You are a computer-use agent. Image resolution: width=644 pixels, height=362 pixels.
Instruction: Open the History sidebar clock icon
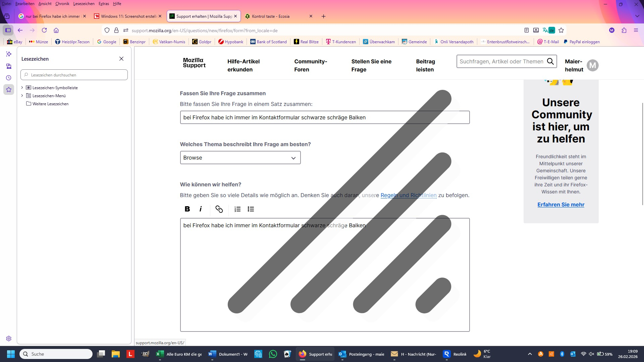click(x=9, y=78)
